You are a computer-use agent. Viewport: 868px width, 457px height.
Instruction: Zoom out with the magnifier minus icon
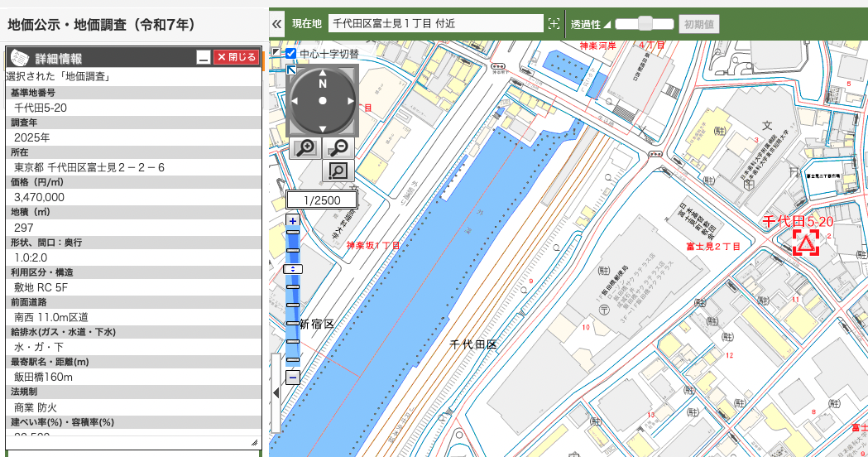click(337, 148)
